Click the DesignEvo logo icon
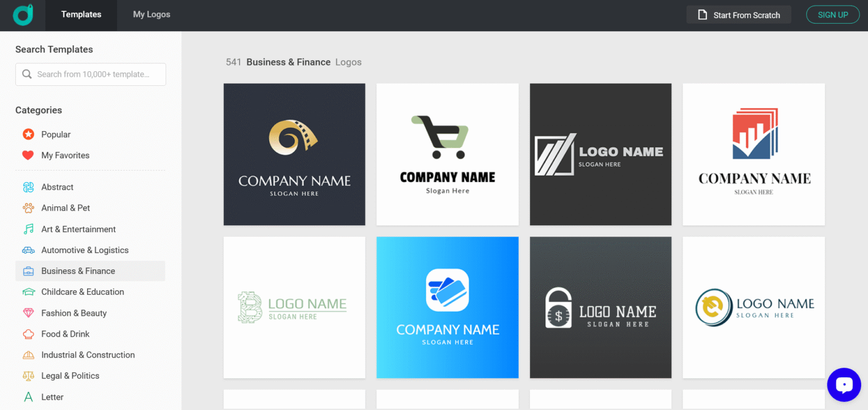 (x=23, y=15)
